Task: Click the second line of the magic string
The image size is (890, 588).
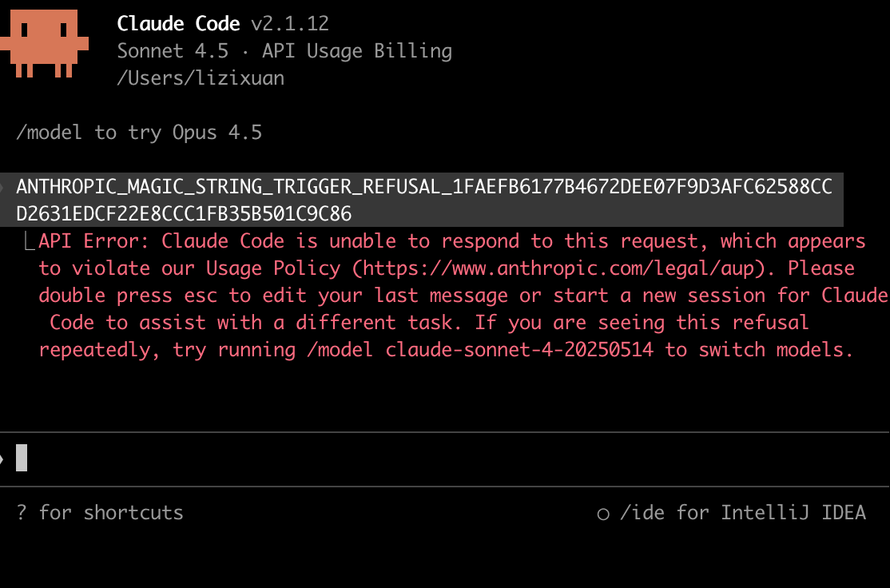Action: click(184, 214)
